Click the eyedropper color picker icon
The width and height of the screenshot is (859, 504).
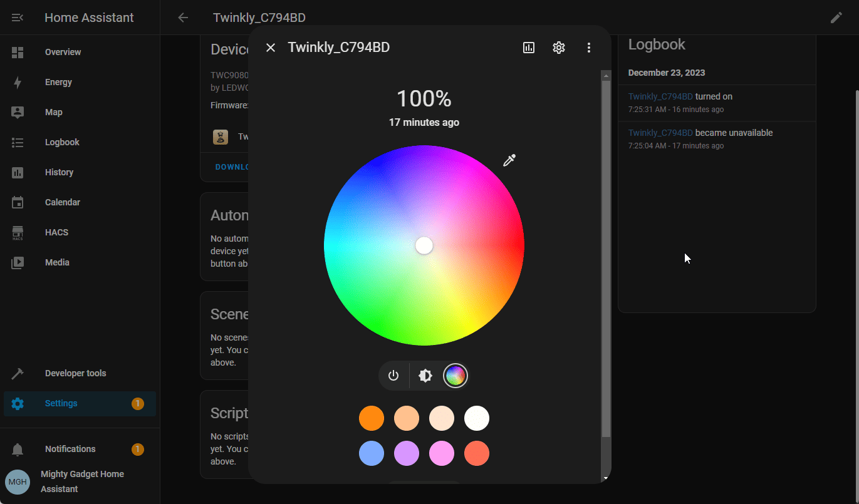[x=509, y=161]
